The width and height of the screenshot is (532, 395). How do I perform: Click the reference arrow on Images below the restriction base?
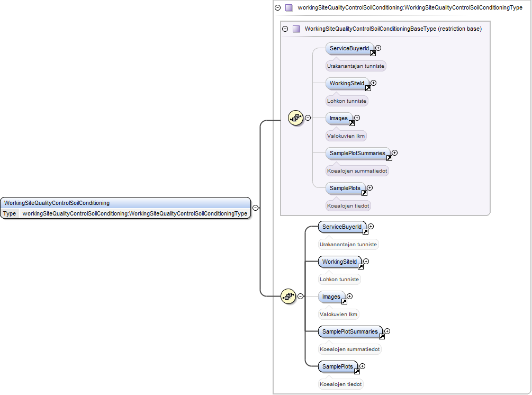point(344,302)
